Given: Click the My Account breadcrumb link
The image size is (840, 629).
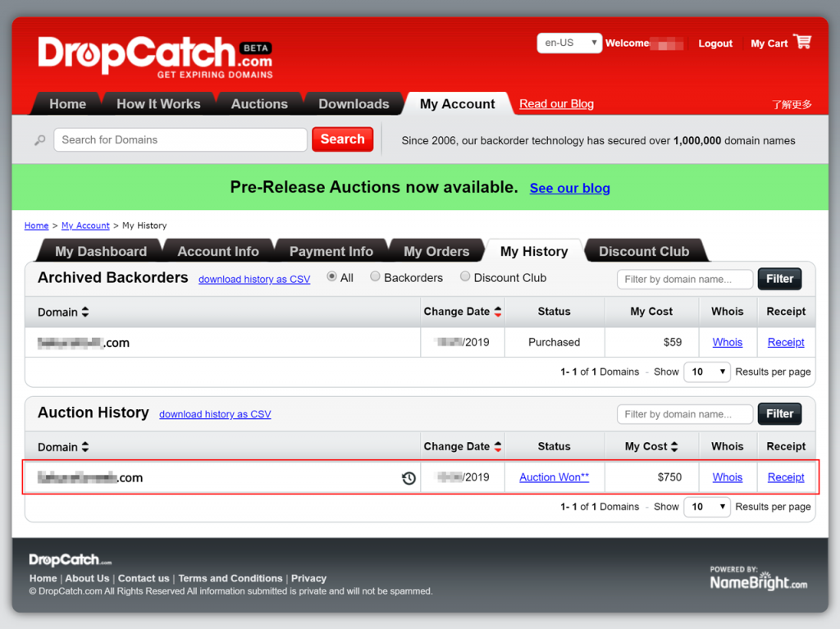Looking at the screenshot, I should 85,226.
